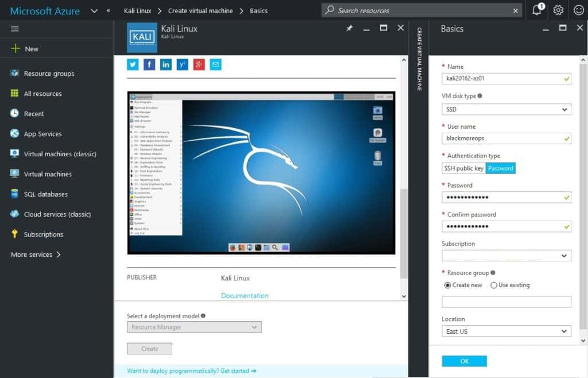Click the Microsoft Azure logo text

coord(45,11)
